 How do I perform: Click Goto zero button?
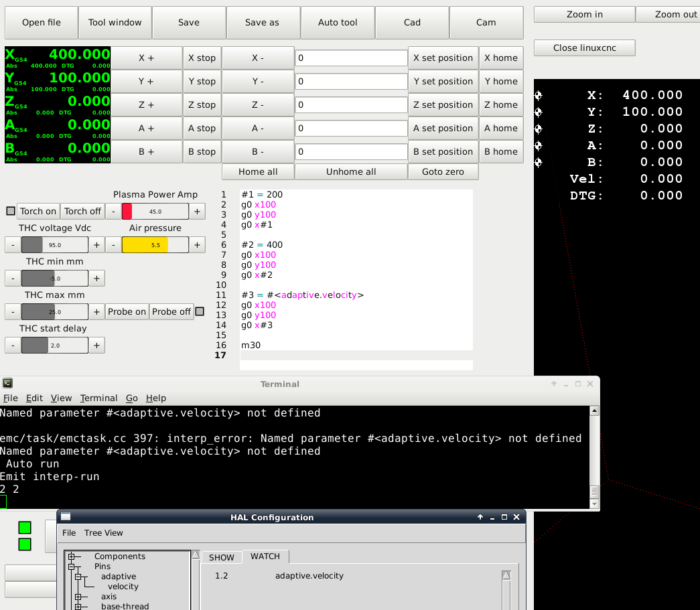point(443,172)
